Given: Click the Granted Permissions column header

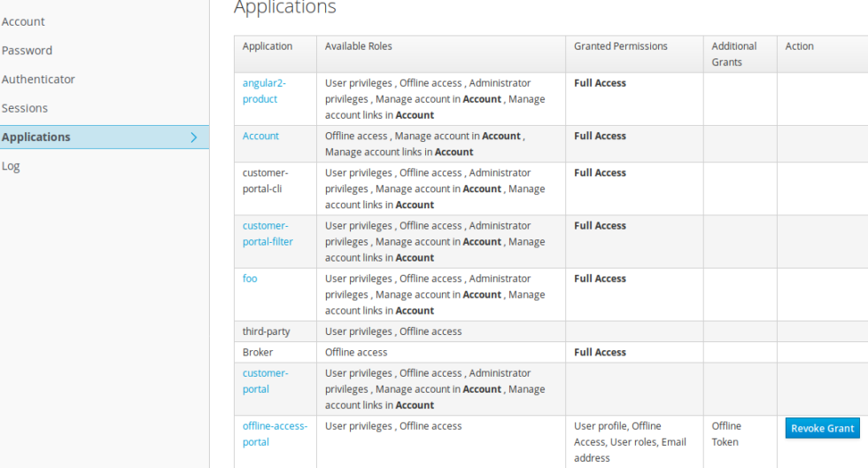Looking at the screenshot, I should tap(621, 46).
